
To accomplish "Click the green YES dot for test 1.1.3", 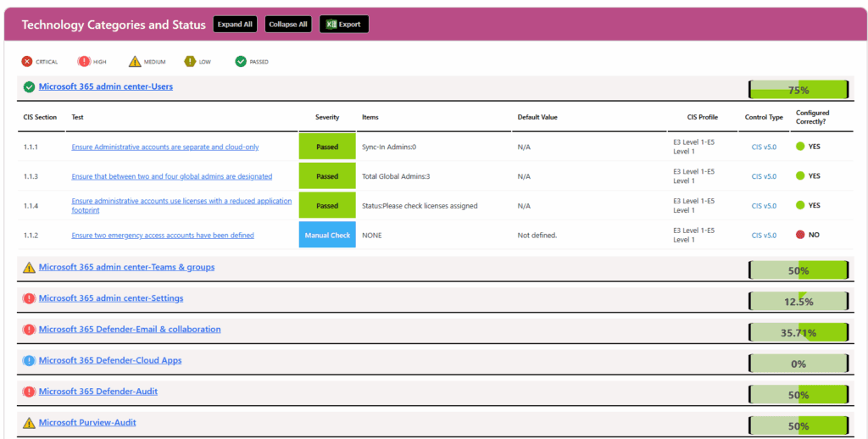I will (x=800, y=176).
